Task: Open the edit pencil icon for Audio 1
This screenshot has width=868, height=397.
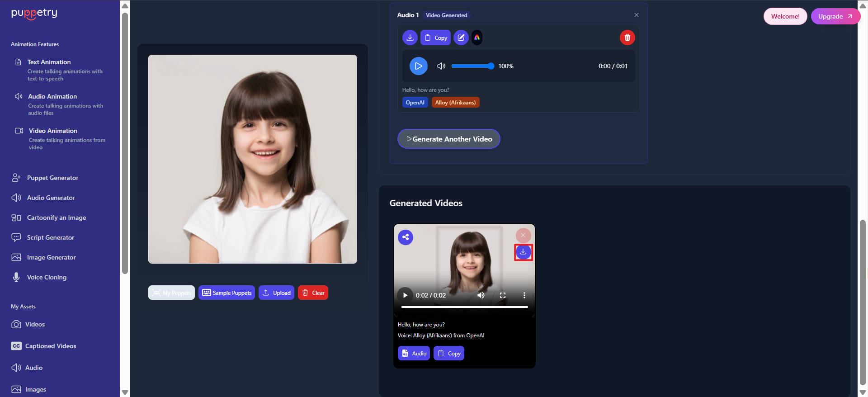Action: point(461,38)
